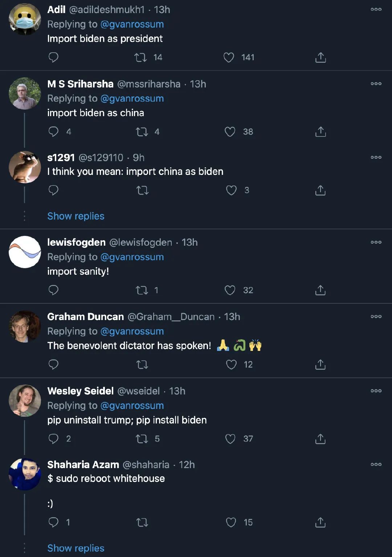Reply to lewisfogden's 'import sanity!' tweet
This screenshot has width=392, height=557.
(53, 290)
